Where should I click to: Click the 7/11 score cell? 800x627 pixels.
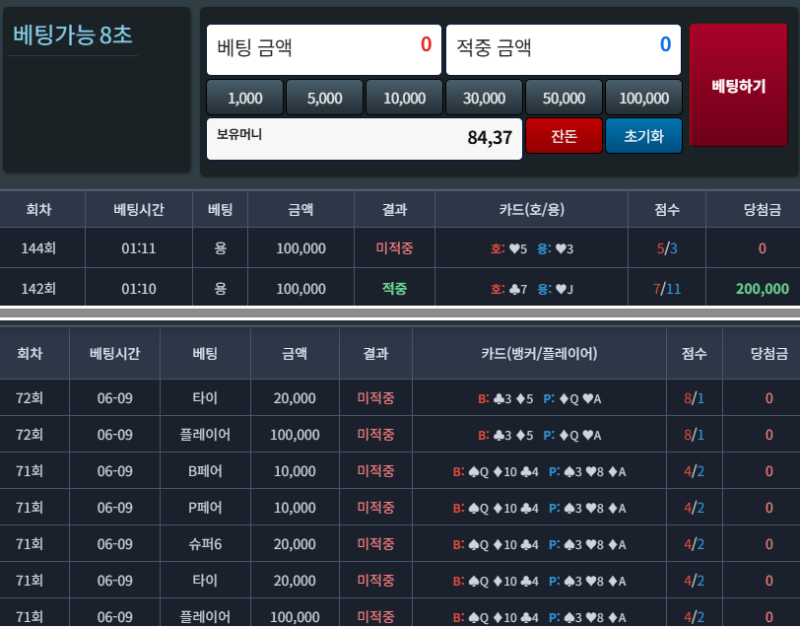(x=667, y=289)
